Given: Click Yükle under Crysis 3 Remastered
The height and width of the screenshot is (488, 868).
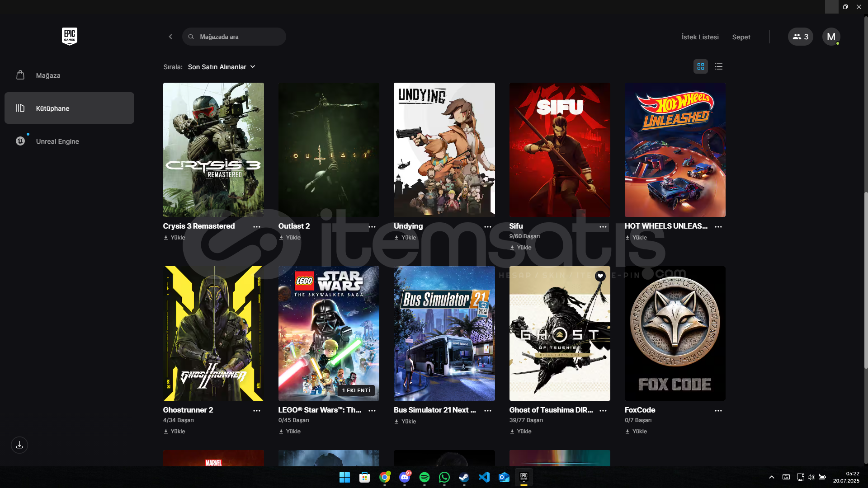Looking at the screenshot, I should 175,238.
